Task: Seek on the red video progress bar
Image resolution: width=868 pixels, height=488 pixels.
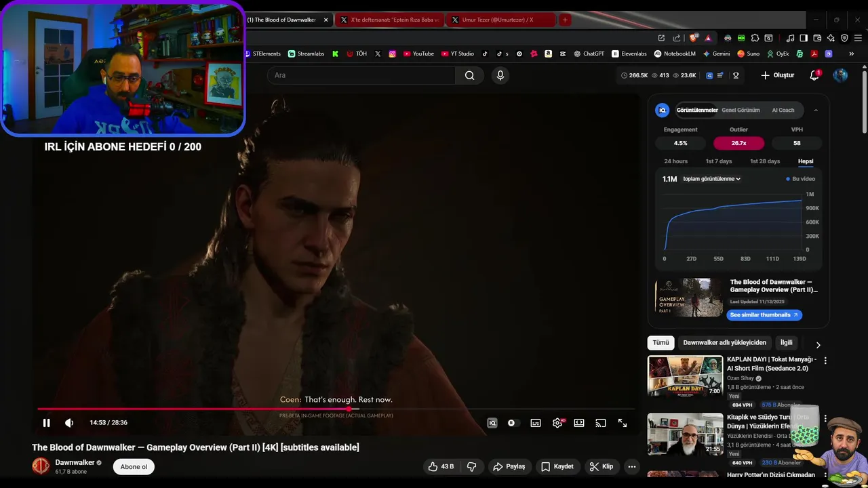Action: [x=336, y=409]
